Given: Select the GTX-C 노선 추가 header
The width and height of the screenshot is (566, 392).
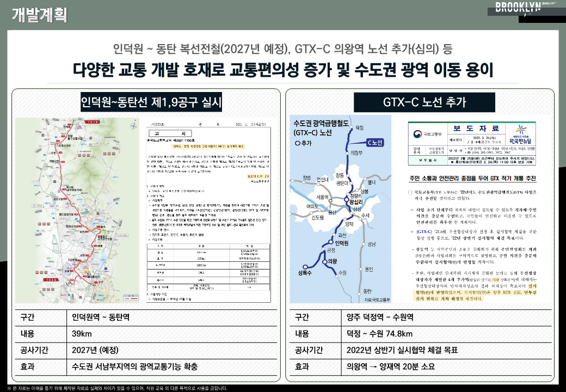Looking at the screenshot, I should [424, 102].
